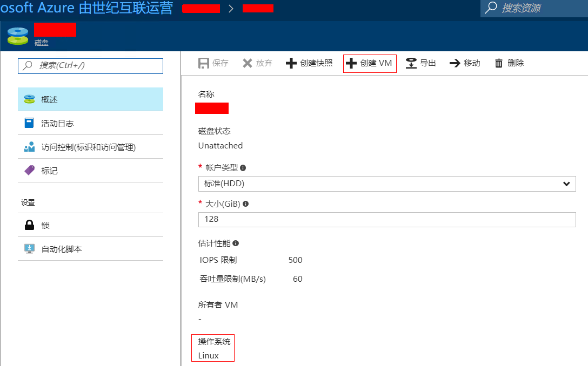Select 访问控制(标识和访问管理) menu item
This screenshot has width=588, height=366.
pos(90,147)
